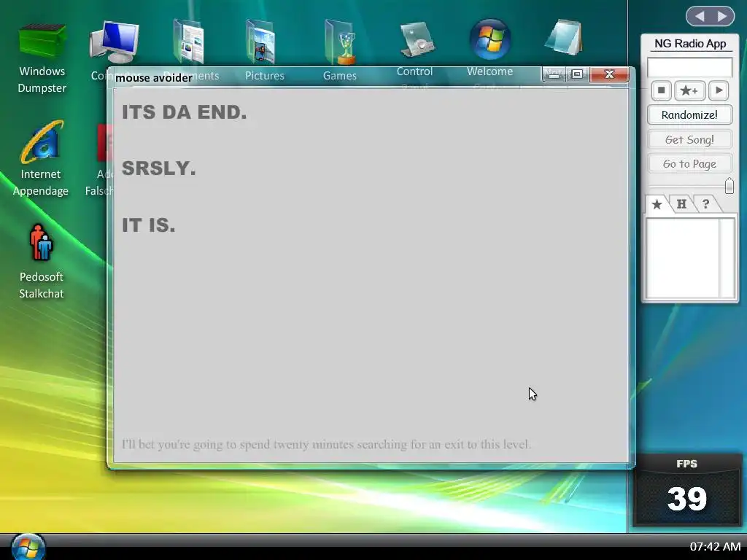Screen dimensions: 747x560
Task: Launch Internet Appendage browser icon
Action: [42, 142]
